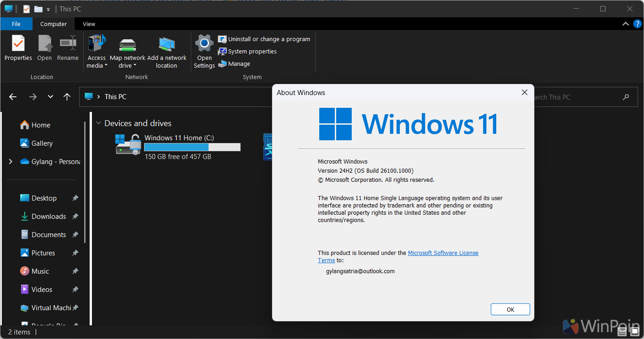The width and height of the screenshot is (644, 339).
Task: Unpin Videos using its pin icon
Action: (x=75, y=289)
